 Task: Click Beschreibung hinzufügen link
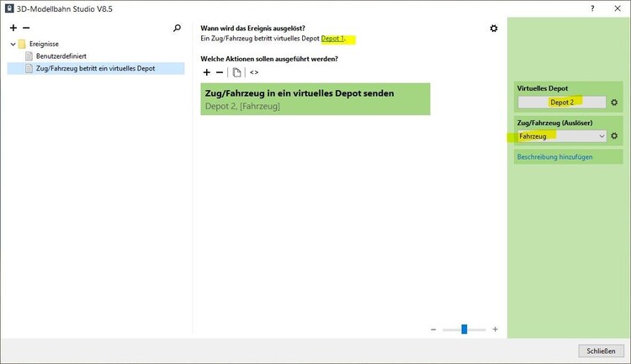pos(554,157)
